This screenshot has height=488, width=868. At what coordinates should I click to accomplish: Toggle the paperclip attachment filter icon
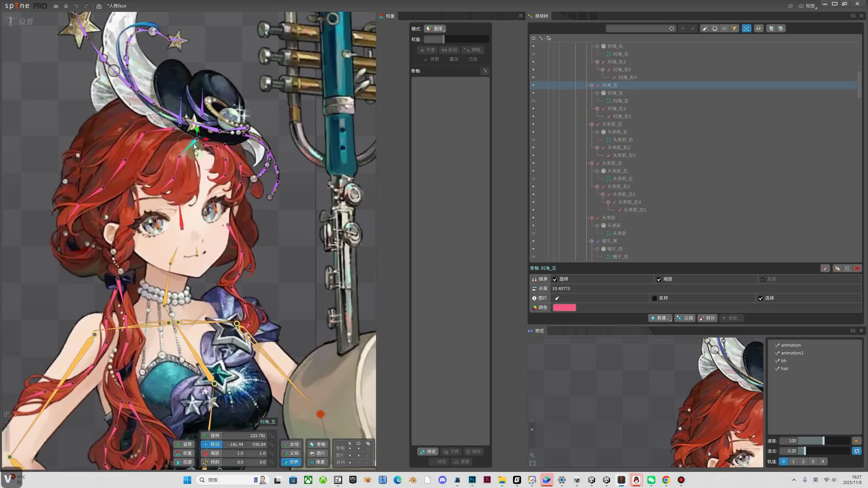coord(724,29)
